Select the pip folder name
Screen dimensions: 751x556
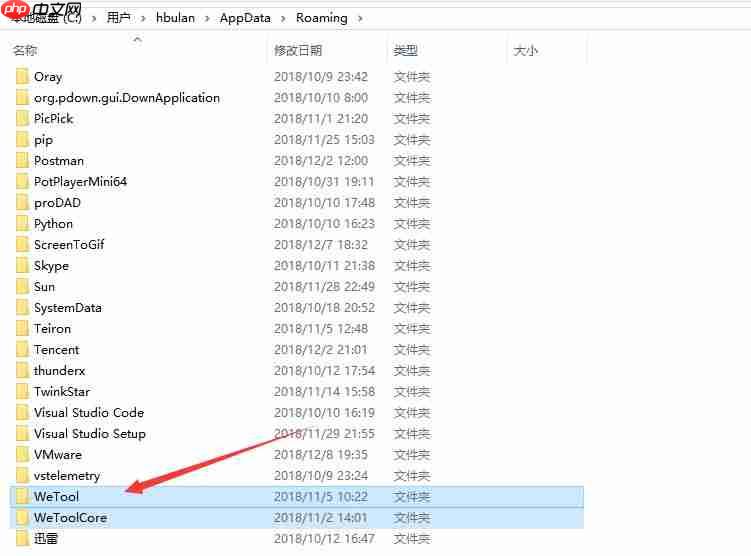click(44, 140)
